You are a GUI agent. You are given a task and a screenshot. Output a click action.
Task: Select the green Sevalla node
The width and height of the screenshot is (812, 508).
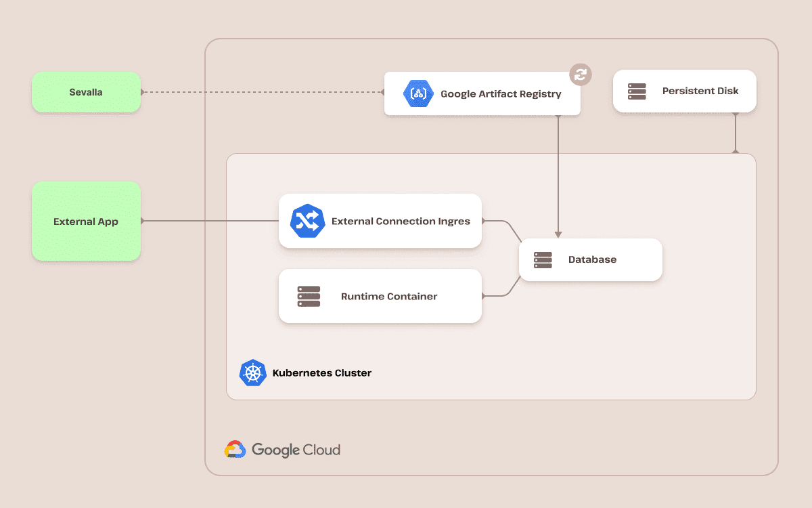86,93
